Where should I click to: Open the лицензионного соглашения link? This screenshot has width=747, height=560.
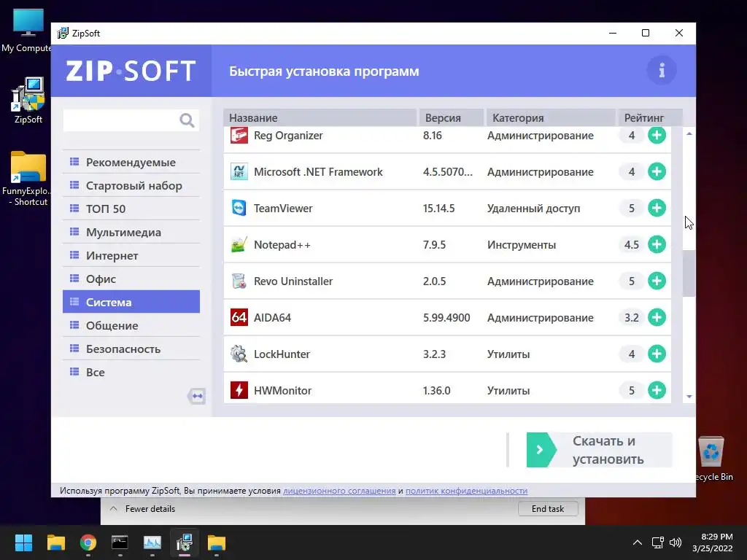[339, 491]
